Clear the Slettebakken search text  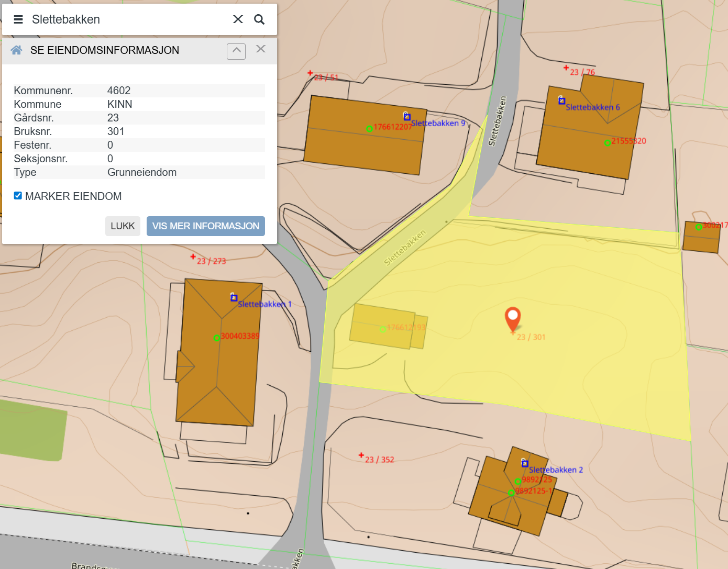click(x=238, y=19)
